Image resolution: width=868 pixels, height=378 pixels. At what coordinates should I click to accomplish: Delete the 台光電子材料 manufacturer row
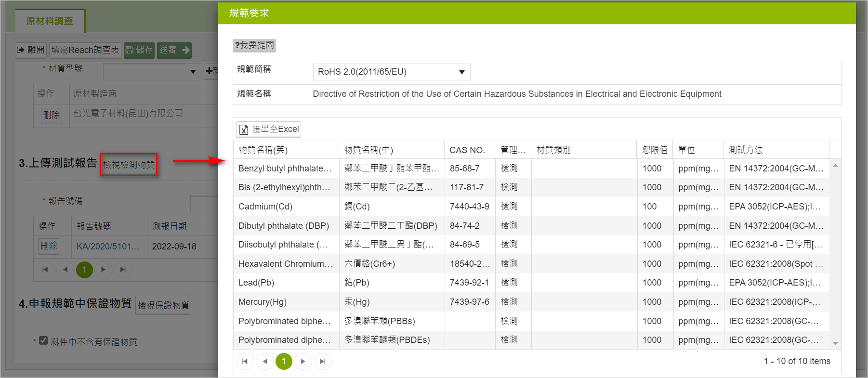tap(52, 115)
